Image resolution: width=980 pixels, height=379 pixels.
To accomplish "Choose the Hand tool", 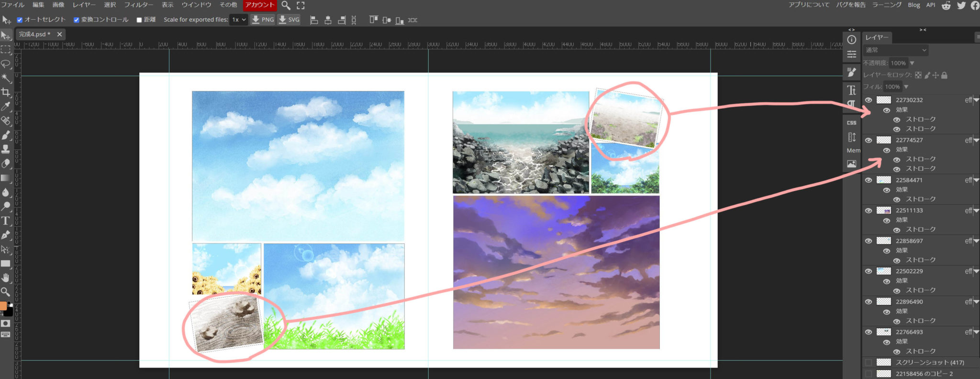I will point(6,277).
